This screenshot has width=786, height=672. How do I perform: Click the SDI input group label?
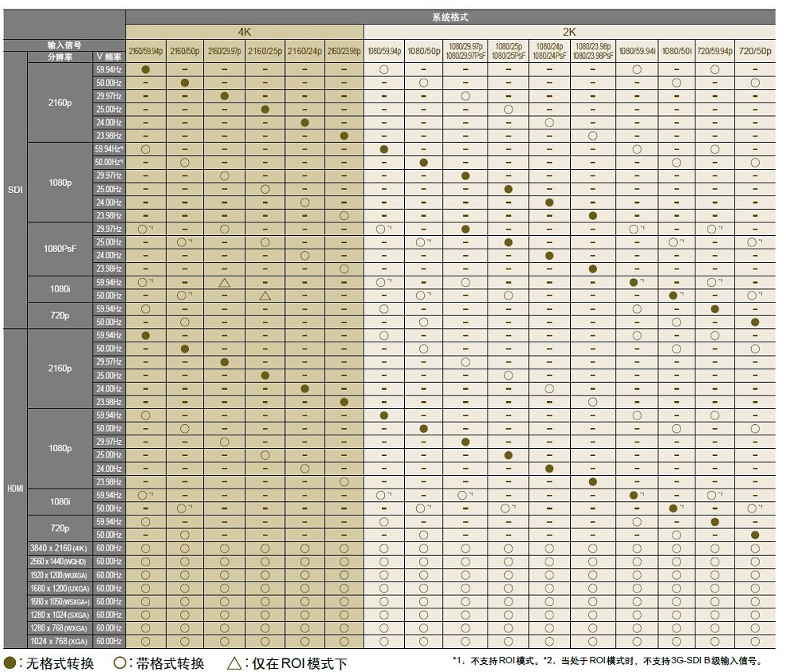(x=15, y=190)
